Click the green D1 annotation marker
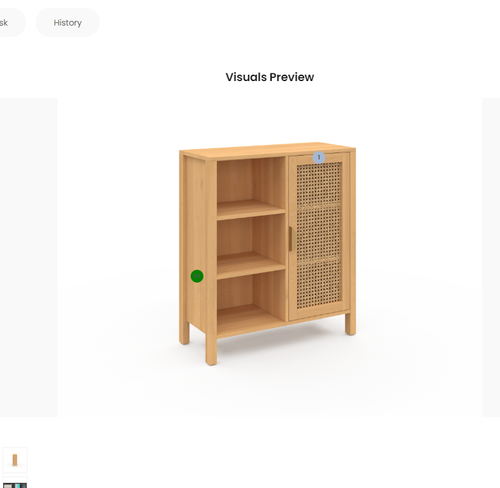 (197, 276)
